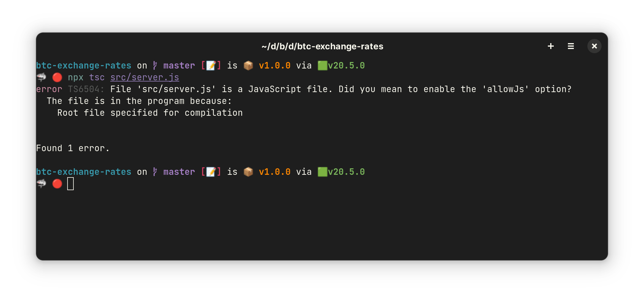
Task: Place cursor at the empty prompt cursor block
Action: pyautogui.click(x=70, y=184)
